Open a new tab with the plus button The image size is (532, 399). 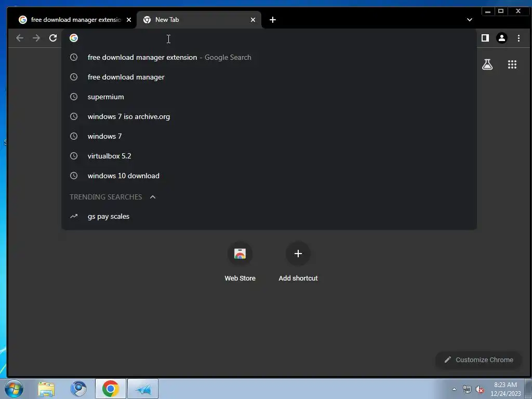[x=272, y=20]
